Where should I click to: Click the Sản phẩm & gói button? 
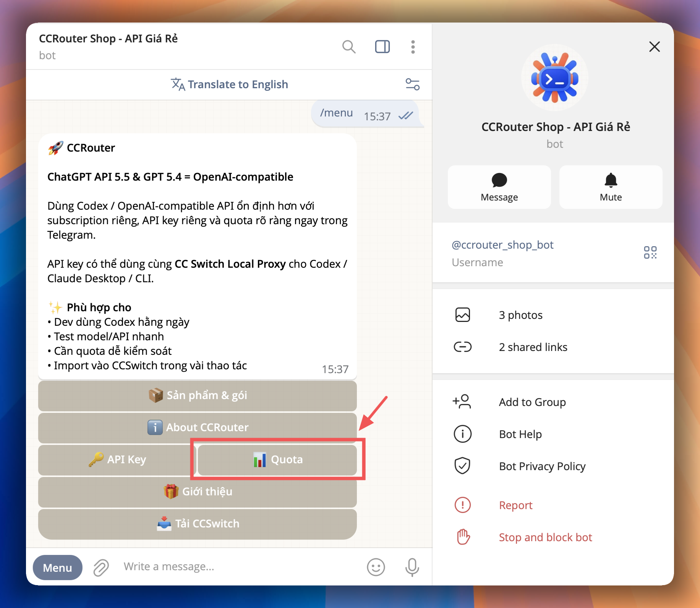(x=197, y=395)
